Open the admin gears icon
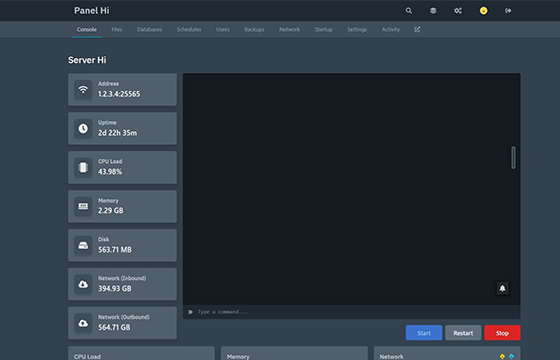This screenshot has height=360, width=560. click(x=458, y=11)
